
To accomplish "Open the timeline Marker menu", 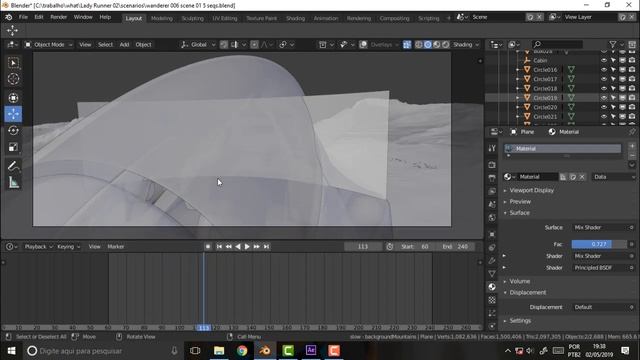I will point(116,247).
